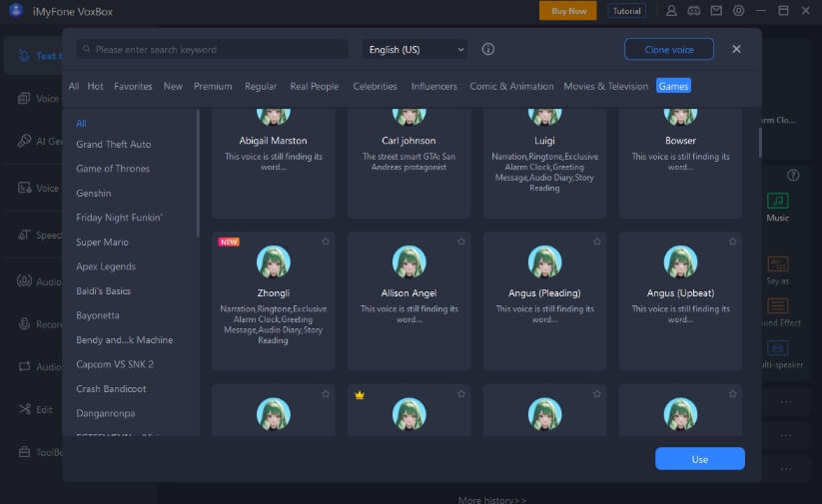Select Friday Night Funkin' category
This screenshot has width=822, height=504.
[x=119, y=218]
